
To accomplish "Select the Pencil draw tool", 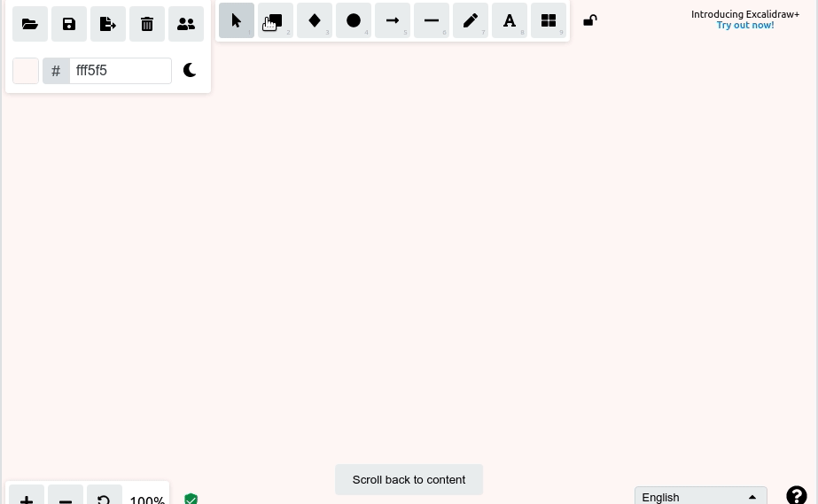I will [x=471, y=20].
